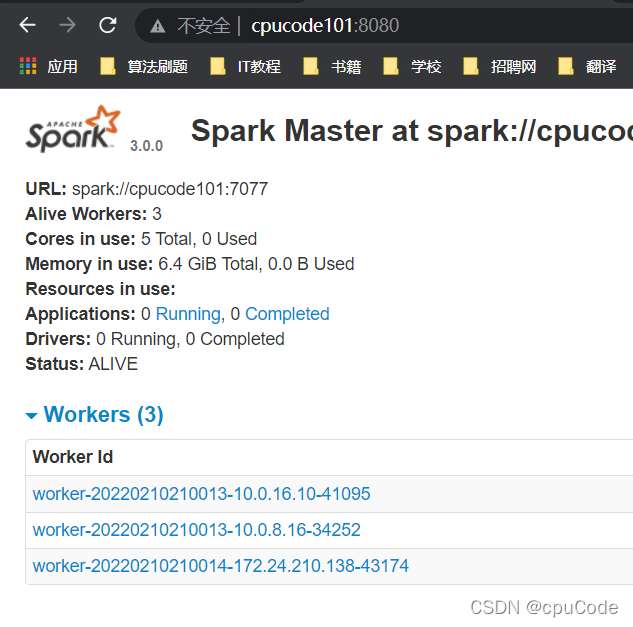Click the Drivers: 0 Running line
This screenshot has height=627, width=633.
(x=155, y=339)
